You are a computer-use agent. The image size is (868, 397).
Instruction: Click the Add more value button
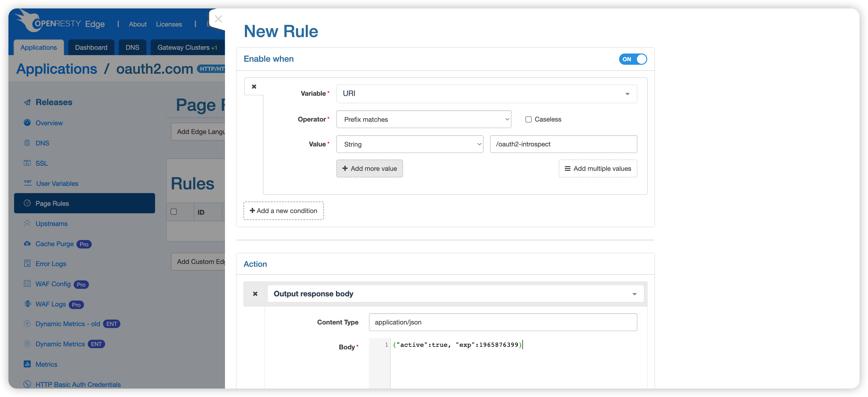click(x=370, y=168)
